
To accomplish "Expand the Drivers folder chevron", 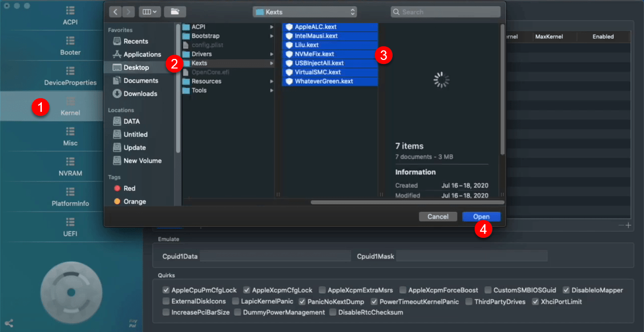I will [272, 54].
